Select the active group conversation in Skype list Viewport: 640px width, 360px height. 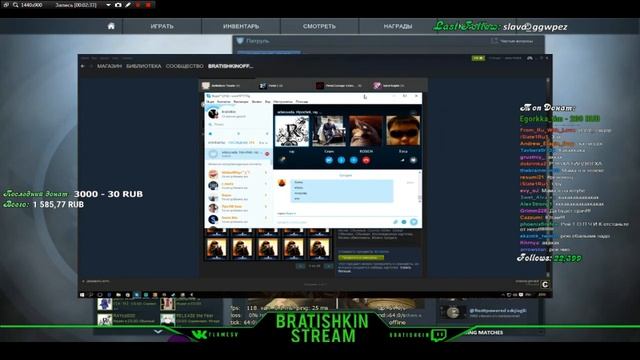pyautogui.click(x=239, y=154)
